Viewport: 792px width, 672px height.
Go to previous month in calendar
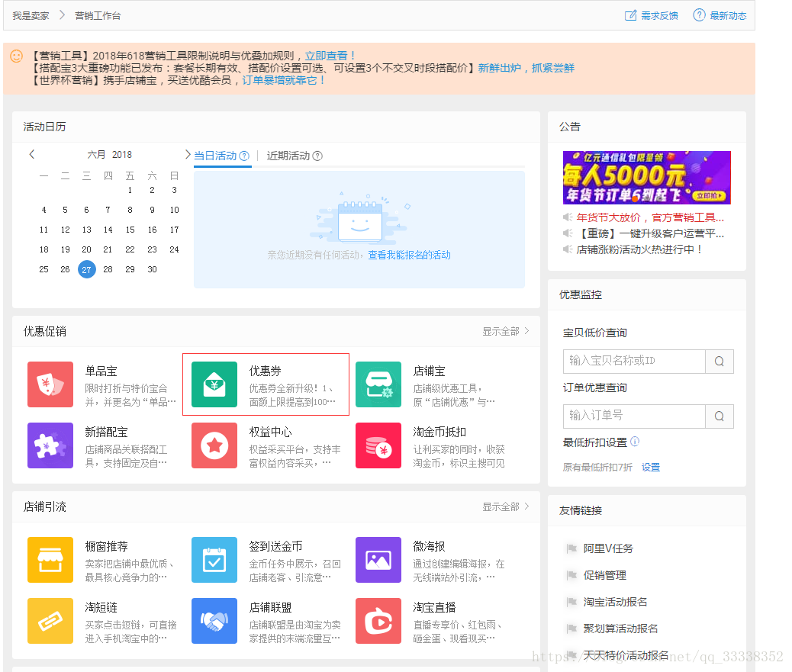pos(32,154)
